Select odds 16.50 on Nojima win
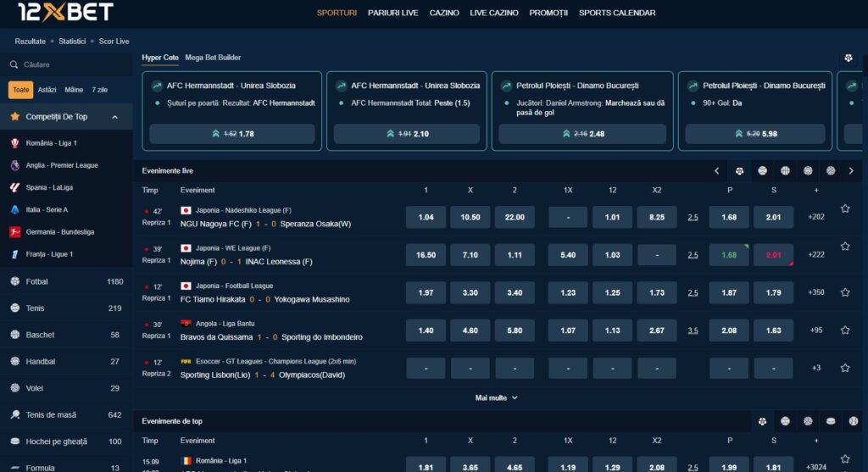Viewport: 868px width, 472px height. pos(426,254)
